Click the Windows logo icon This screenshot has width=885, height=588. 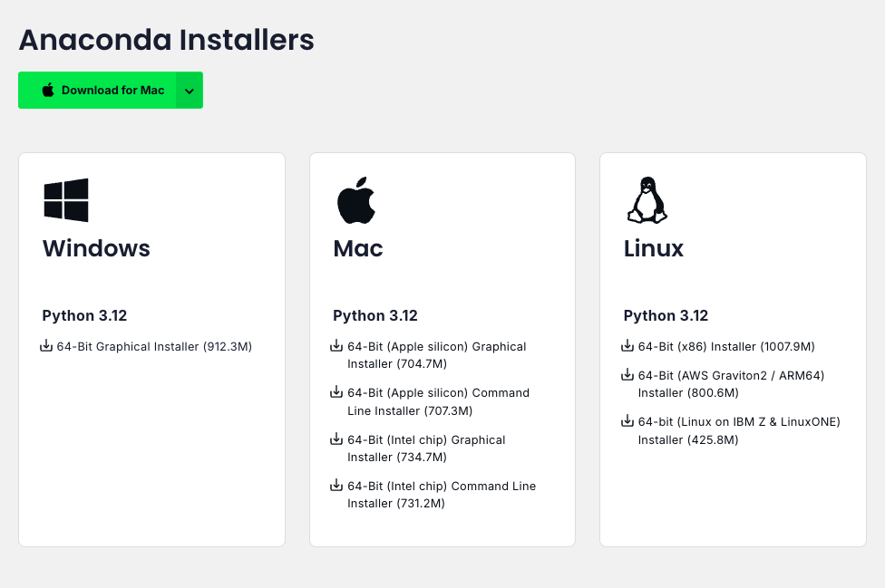tap(64, 199)
